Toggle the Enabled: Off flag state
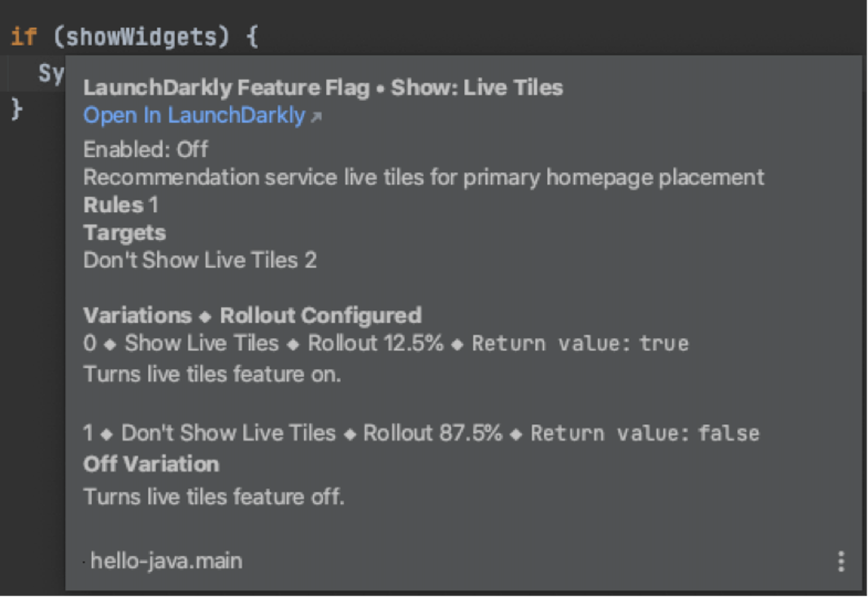This screenshot has width=868, height=597. (145, 149)
